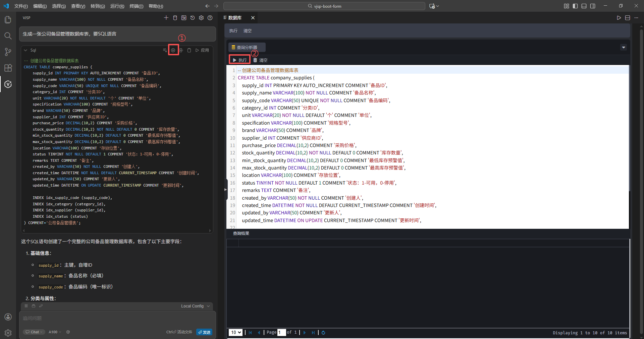This screenshot has width=644, height=339.
Task: Open Source Control in the activity bar
Action: tap(8, 52)
